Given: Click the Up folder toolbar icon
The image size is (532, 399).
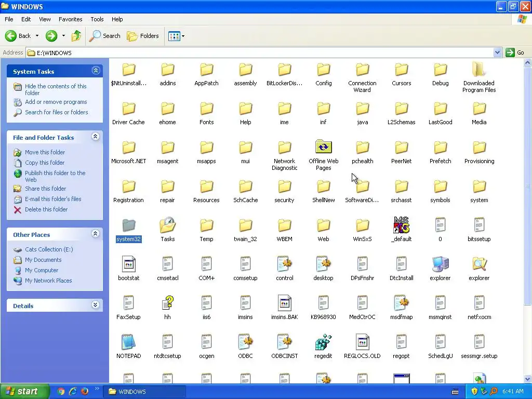Looking at the screenshot, I should [76, 36].
